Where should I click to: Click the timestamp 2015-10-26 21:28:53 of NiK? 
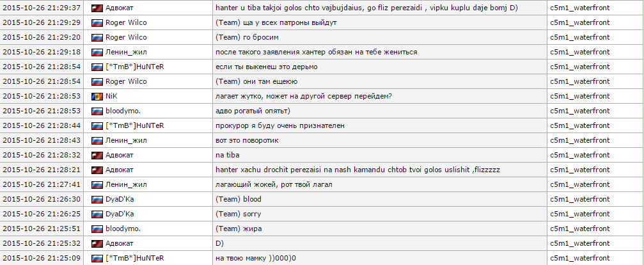pyautogui.click(x=42, y=96)
